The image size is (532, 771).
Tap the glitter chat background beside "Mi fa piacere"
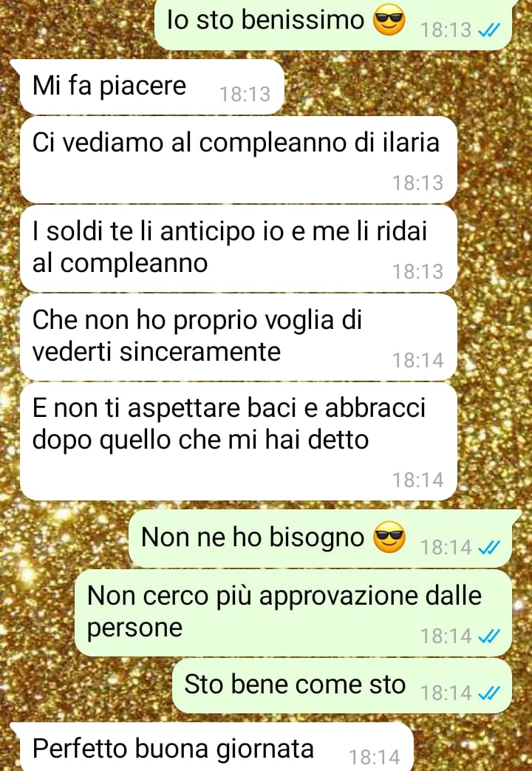click(403, 87)
